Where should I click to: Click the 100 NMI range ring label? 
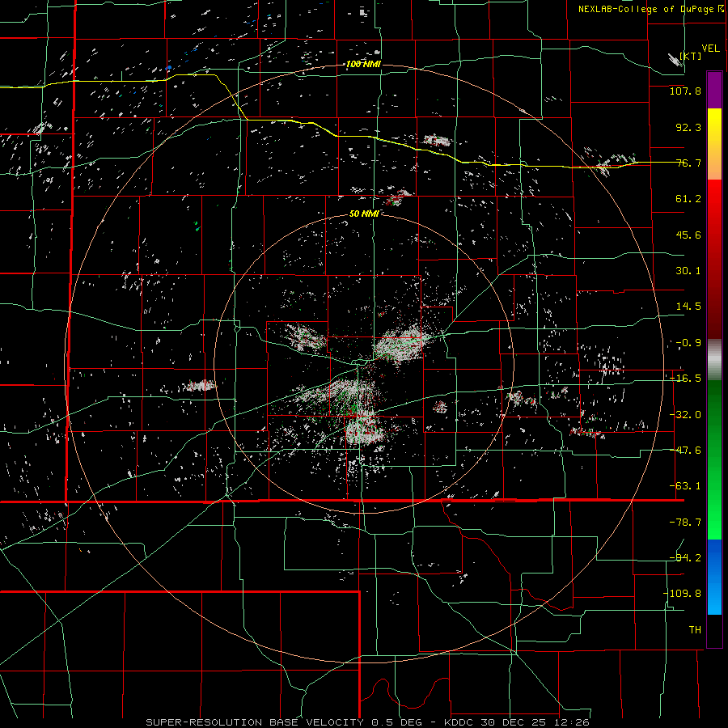point(363,64)
